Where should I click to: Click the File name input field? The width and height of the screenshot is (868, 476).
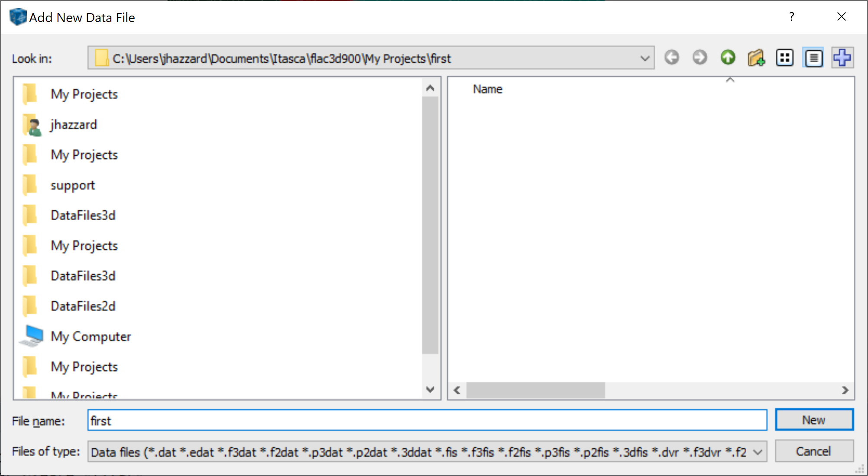(427, 420)
